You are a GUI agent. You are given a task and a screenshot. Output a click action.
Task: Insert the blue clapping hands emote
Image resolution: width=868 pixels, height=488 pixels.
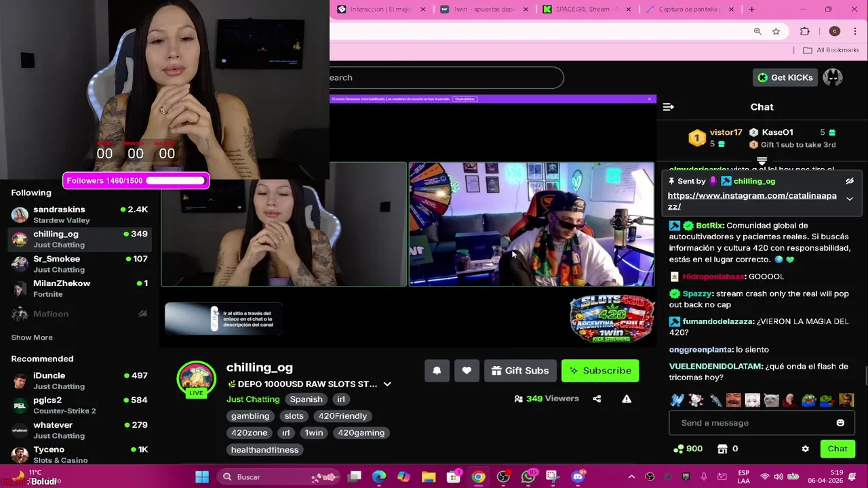coord(677,400)
